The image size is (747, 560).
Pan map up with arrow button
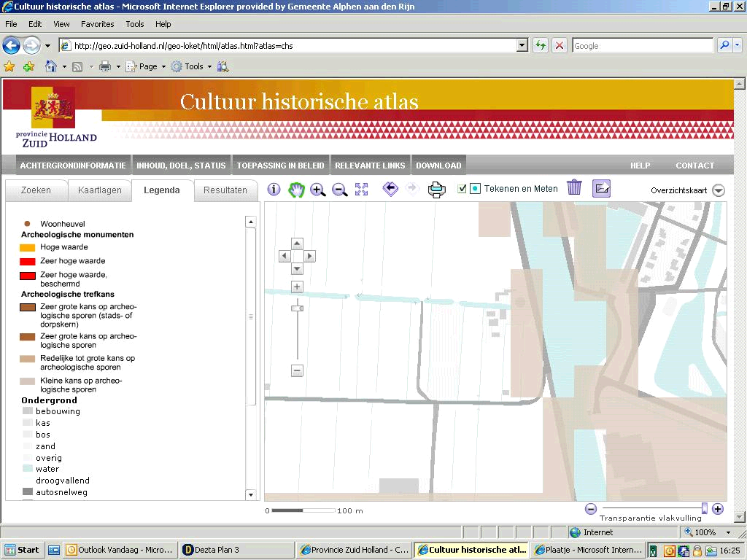tap(297, 244)
